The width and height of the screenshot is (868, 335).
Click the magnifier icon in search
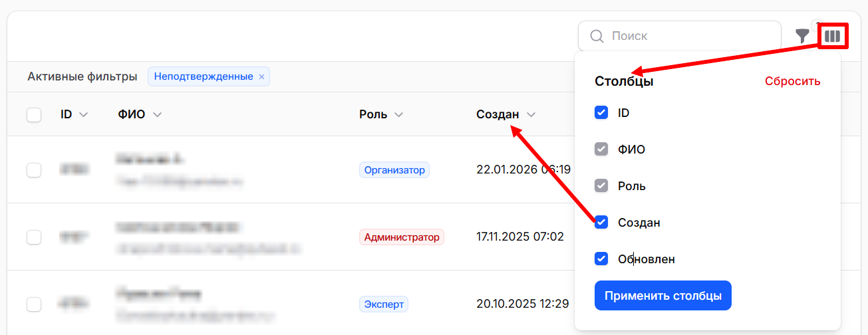[597, 36]
